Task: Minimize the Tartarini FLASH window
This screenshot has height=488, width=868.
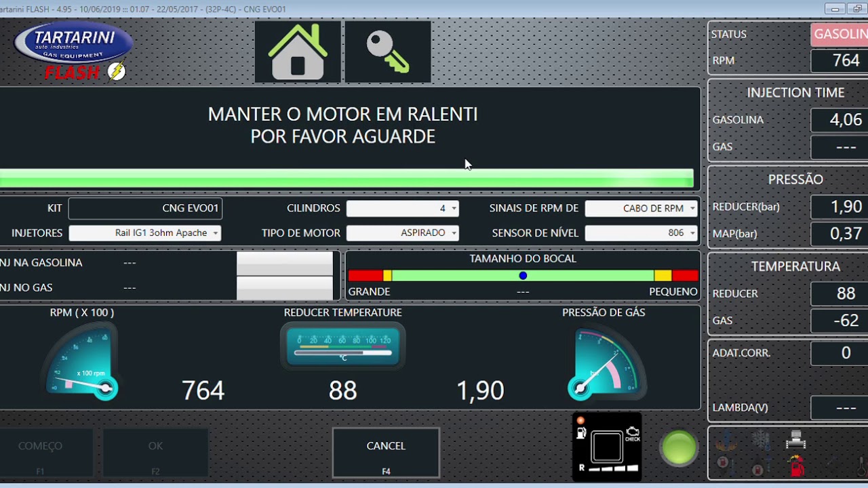Action: (835, 9)
